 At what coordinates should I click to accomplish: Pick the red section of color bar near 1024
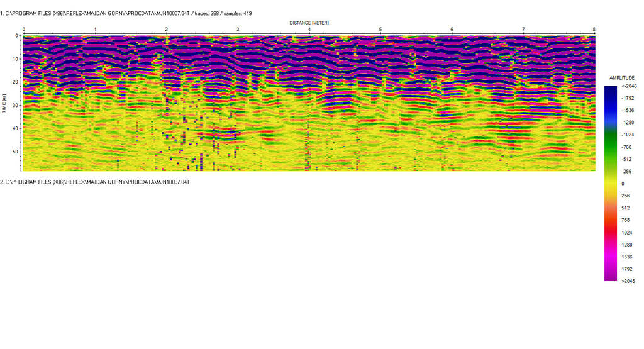[611, 233]
